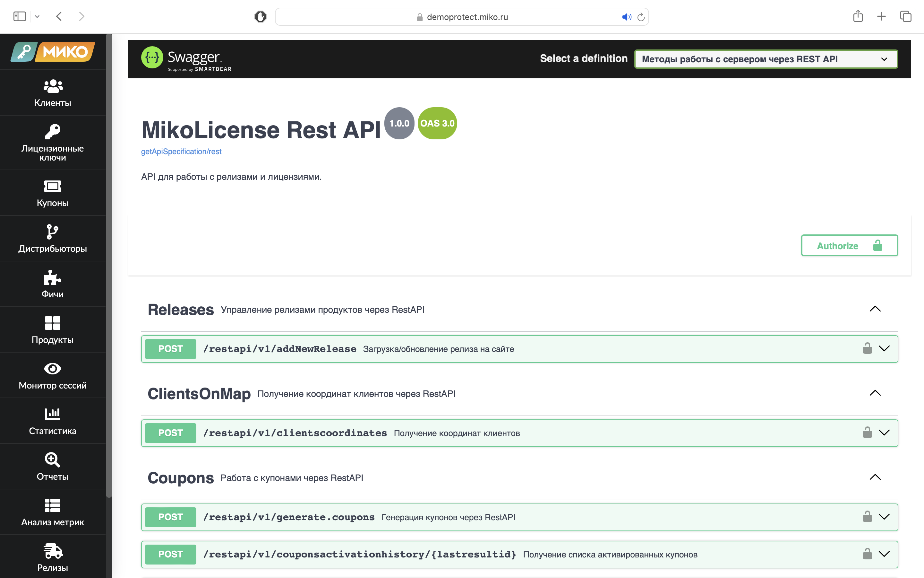The height and width of the screenshot is (578, 924).
Task: Click the Safari address bar
Action: pyautogui.click(x=462, y=17)
